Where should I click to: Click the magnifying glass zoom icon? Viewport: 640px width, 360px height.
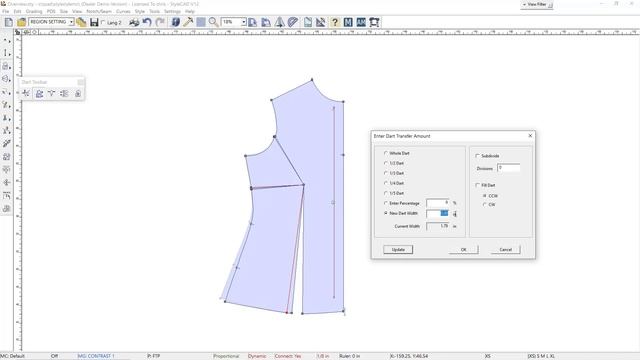point(213,22)
